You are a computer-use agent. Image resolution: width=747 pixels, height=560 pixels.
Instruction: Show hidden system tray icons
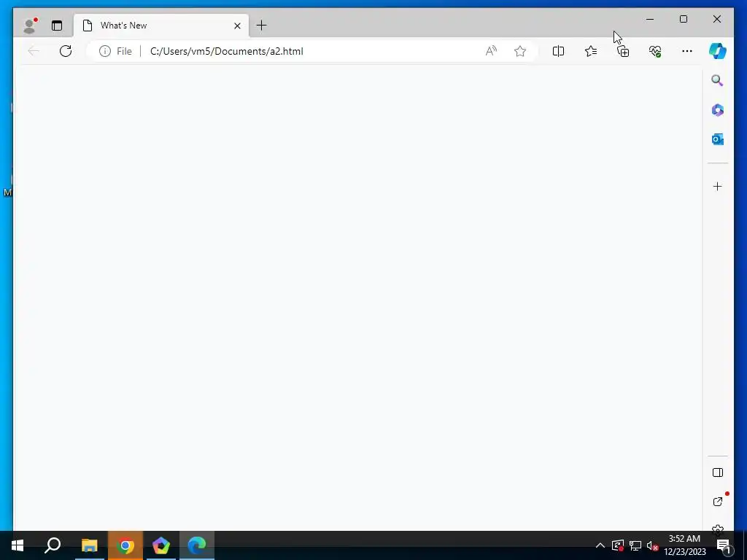(x=600, y=545)
